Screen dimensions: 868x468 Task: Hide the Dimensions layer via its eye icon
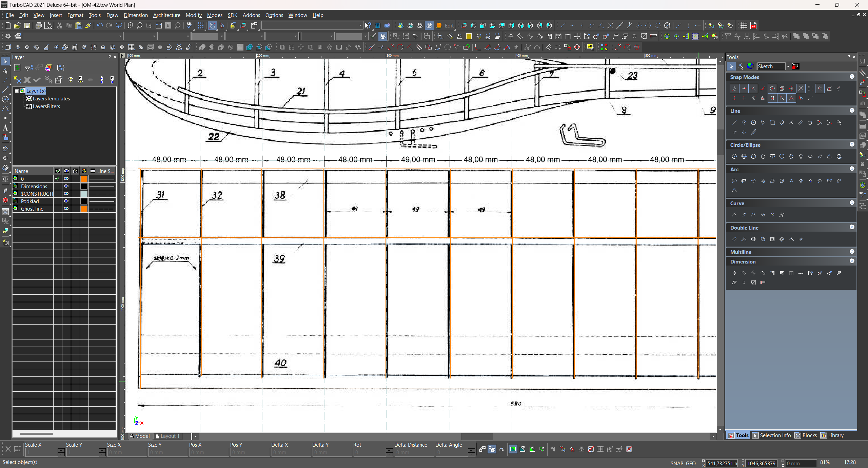66,187
